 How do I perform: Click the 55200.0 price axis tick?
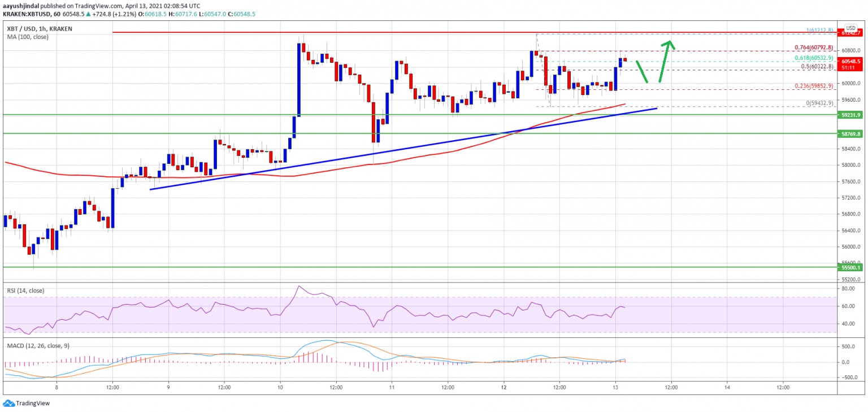click(x=851, y=280)
